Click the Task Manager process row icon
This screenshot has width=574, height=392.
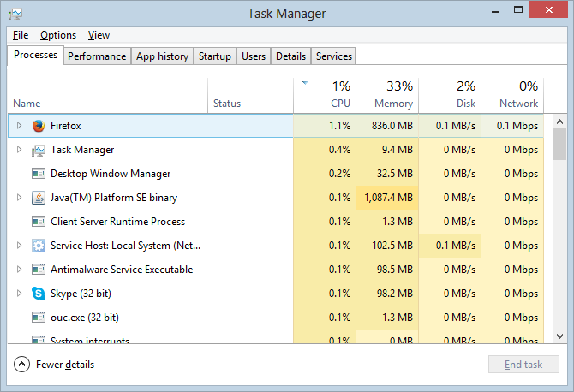39,150
